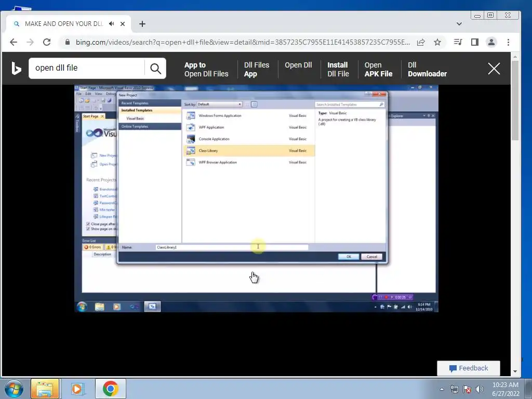Select 'Open Dll' suggestion
This screenshot has width=532, height=399.
click(x=298, y=65)
